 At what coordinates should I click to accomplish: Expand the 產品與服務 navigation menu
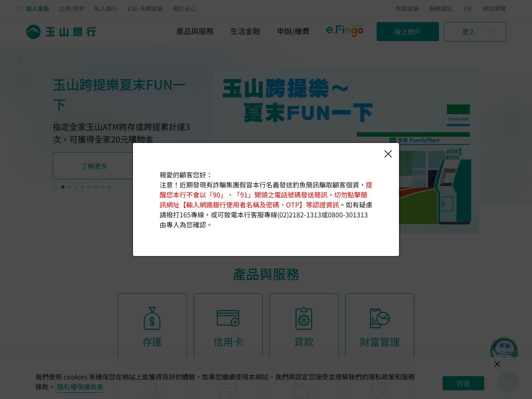[x=195, y=32]
